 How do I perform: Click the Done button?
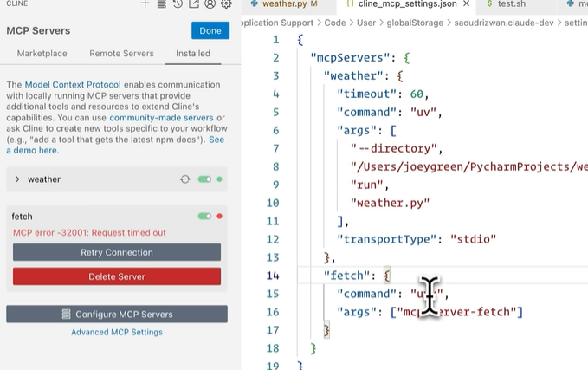(x=210, y=31)
